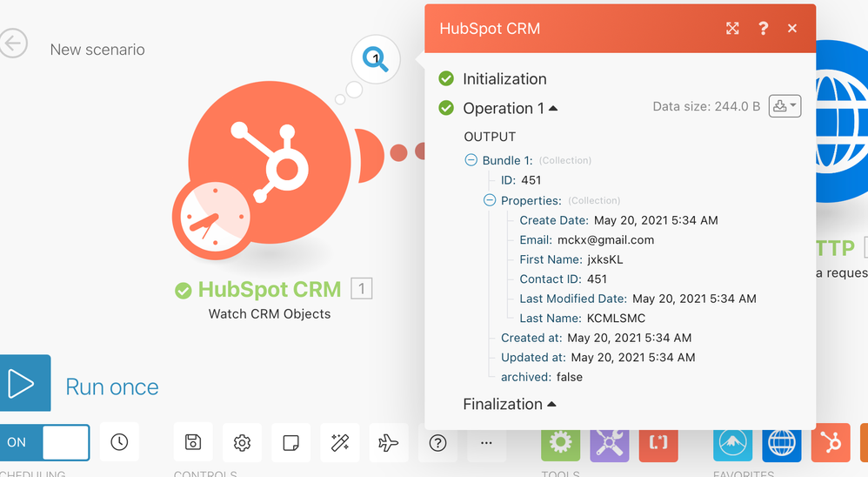The height and width of the screenshot is (477, 868).
Task: Click the Updated at row
Action: point(598,358)
